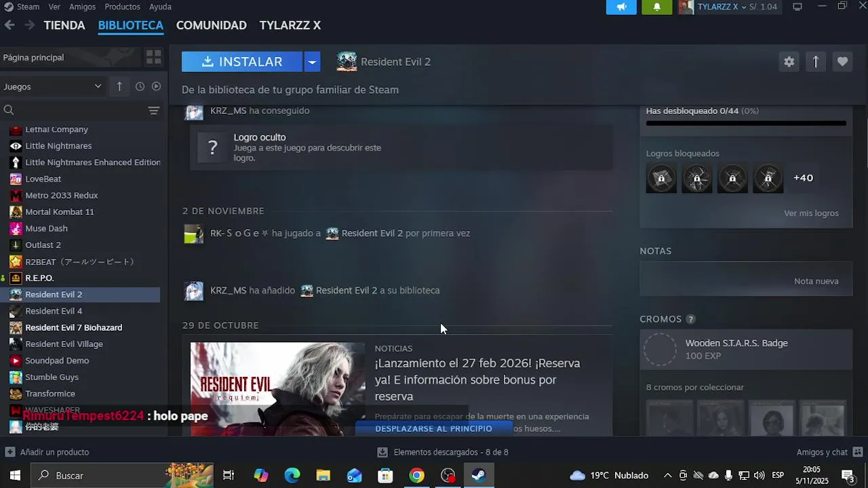This screenshot has width=868, height=488.
Task: Click the forward navigation arrow
Action: [29, 25]
